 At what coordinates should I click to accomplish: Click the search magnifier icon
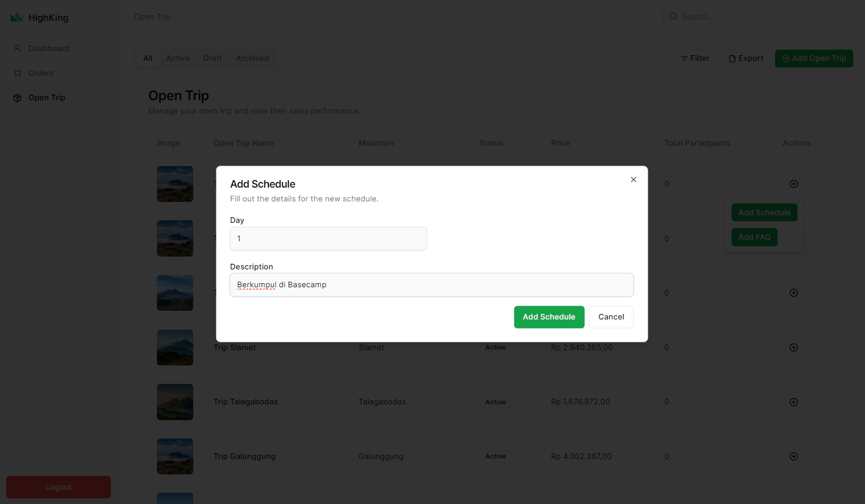673,17
